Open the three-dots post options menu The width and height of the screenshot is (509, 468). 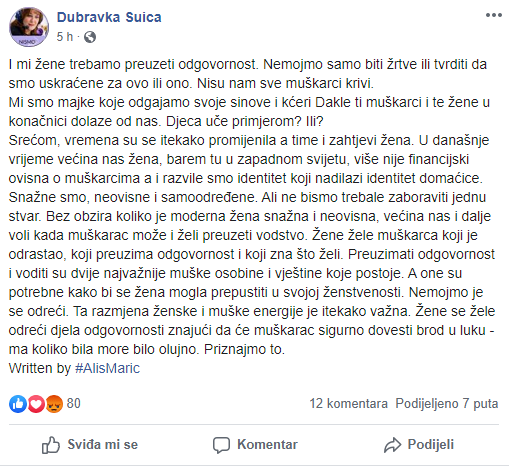pos(494,15)
